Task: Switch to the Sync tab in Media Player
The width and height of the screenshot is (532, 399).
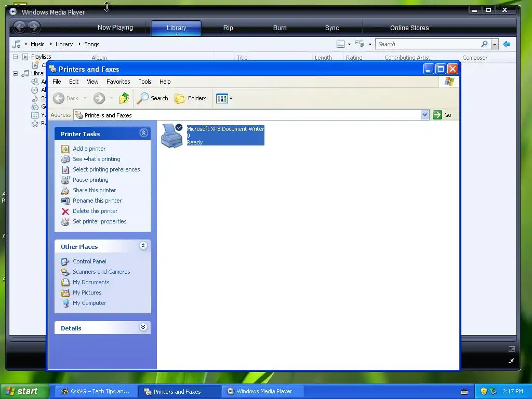Action: click(x=332, y=28)
